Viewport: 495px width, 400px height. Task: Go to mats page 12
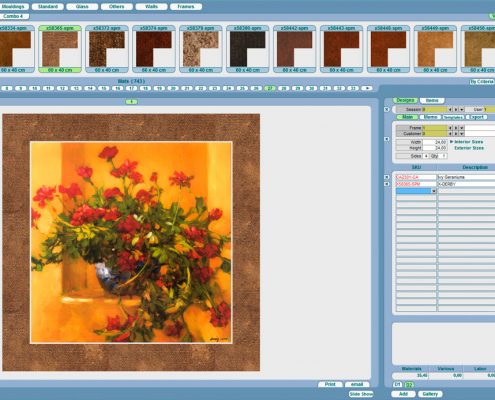click(62, 88)
